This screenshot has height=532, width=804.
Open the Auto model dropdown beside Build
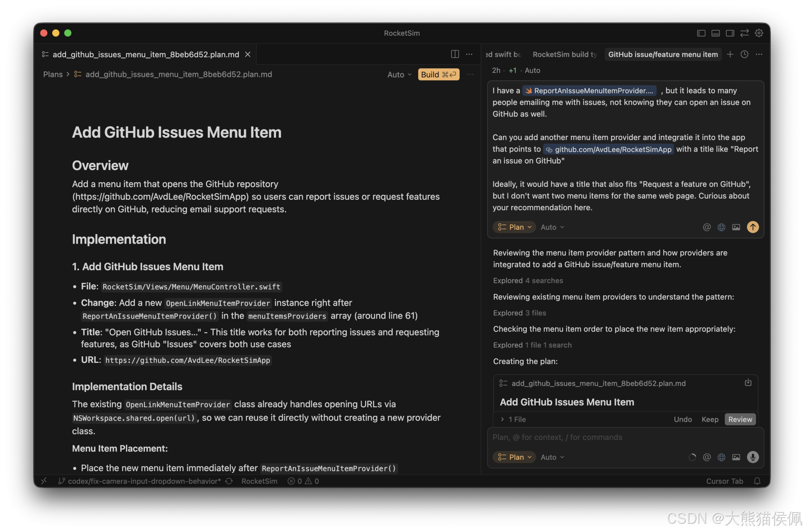[399, 75]
